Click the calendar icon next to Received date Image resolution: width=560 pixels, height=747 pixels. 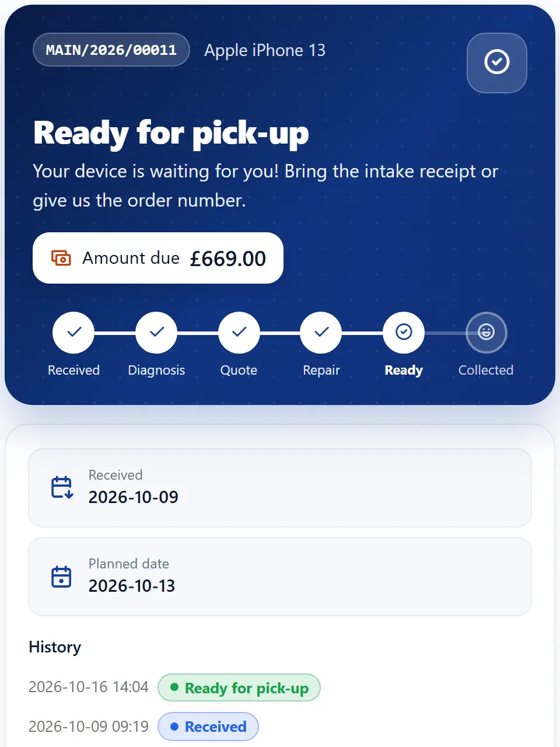(x=62, y=487)
